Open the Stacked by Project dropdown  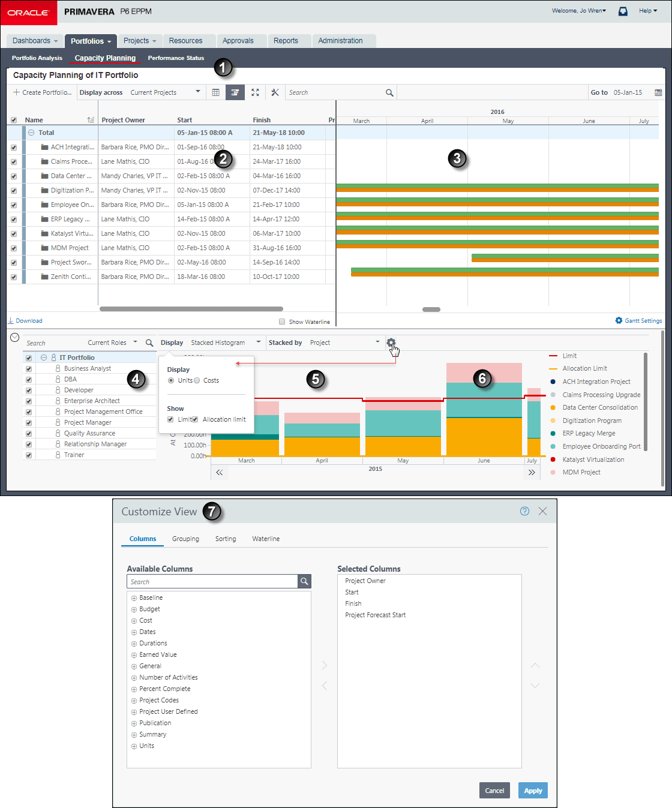point(345,343)
